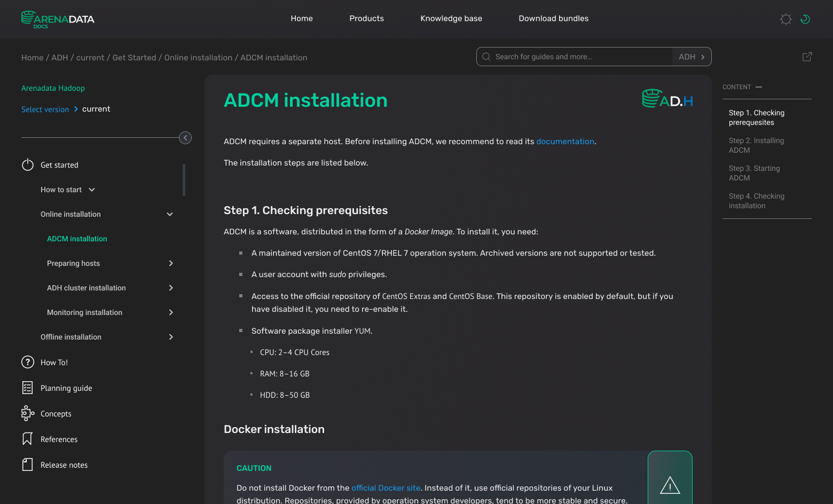Click the Docker installation heading
The image size is (833, 504).
click(274, 429)
